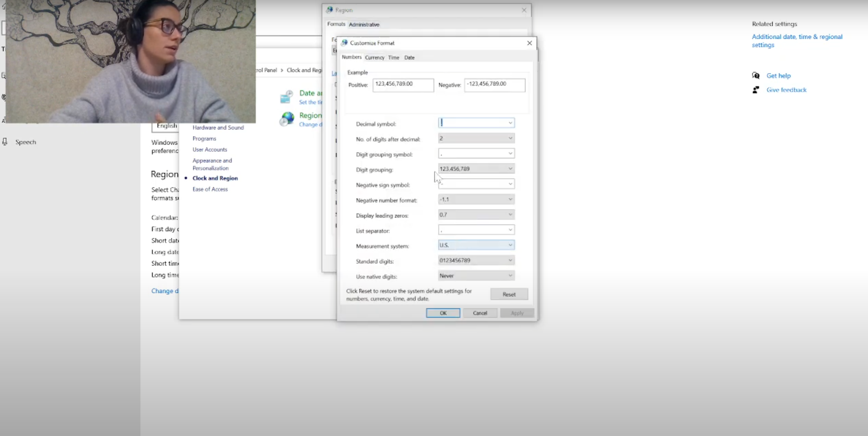This screenshot has width=868, height=436.
Task: Open Measurement system dropdown showing U.S.
Action: (x=476, y=245)
